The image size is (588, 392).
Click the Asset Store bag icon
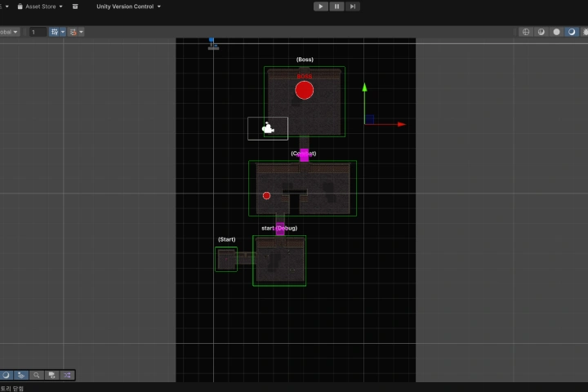(x=20, y=7)
